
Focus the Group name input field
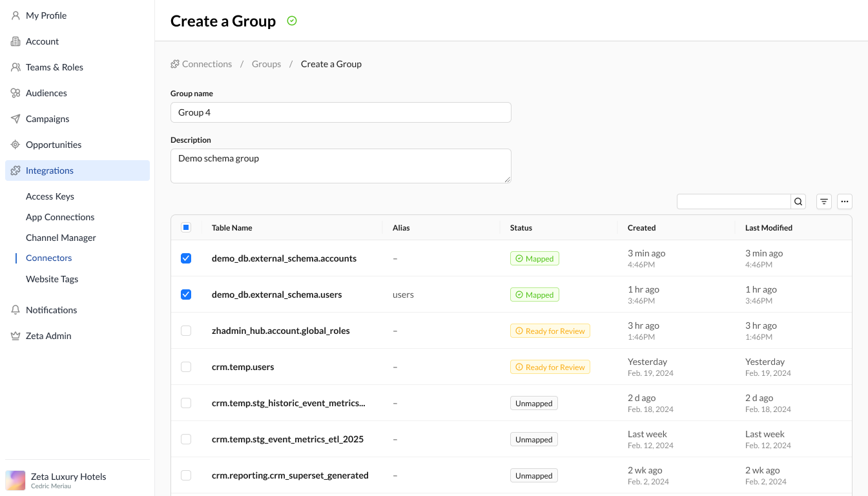point(340,112)
